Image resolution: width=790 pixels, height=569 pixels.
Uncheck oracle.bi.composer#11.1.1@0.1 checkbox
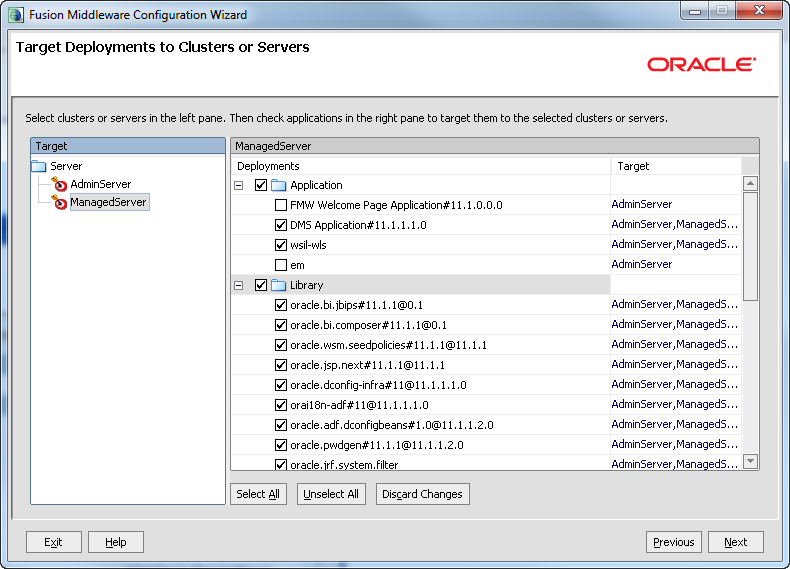[281, 325]
